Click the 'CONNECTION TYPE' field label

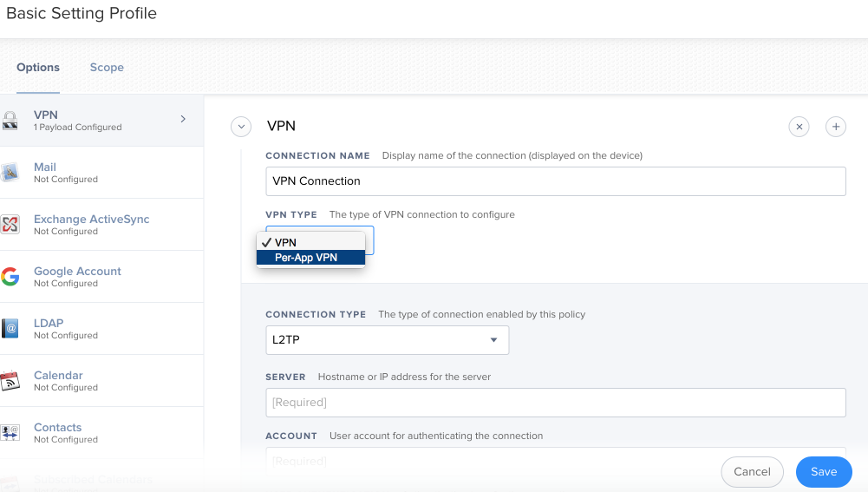[x=316, y=315]
